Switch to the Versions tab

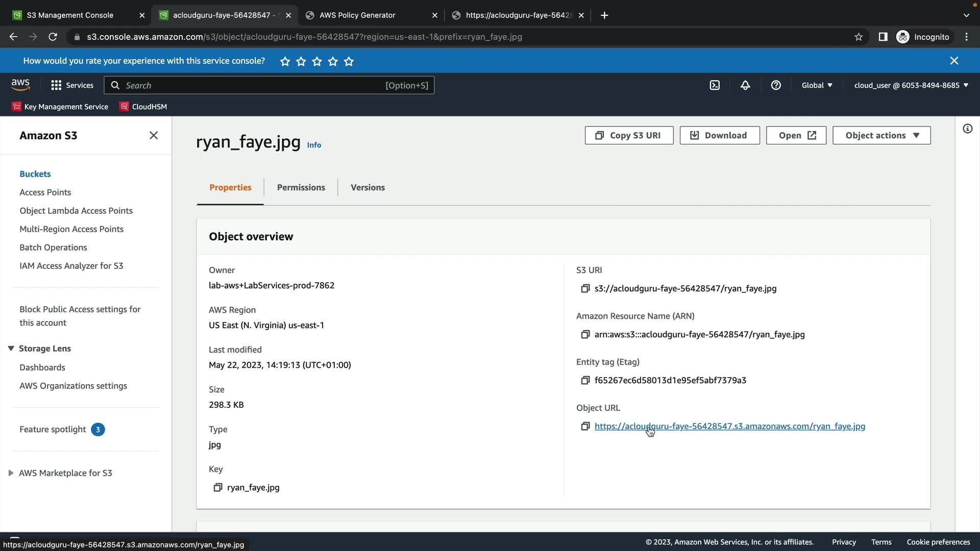(x=367, y=187)
